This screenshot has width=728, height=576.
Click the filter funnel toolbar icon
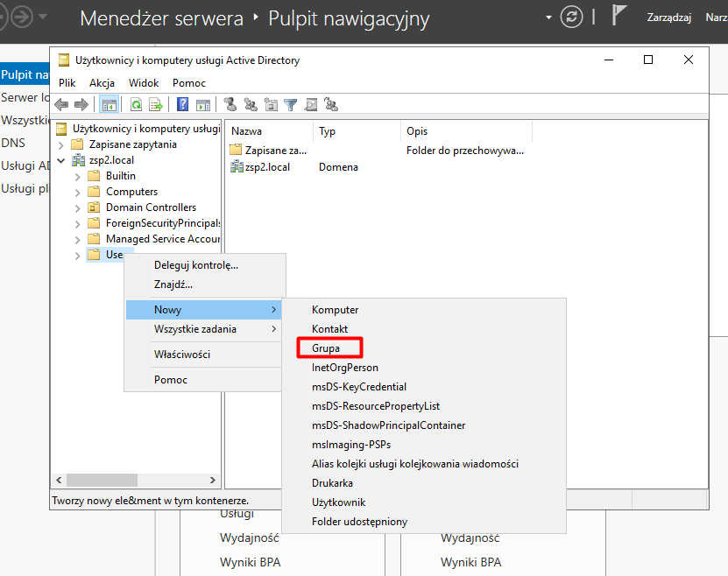(291, 105)
